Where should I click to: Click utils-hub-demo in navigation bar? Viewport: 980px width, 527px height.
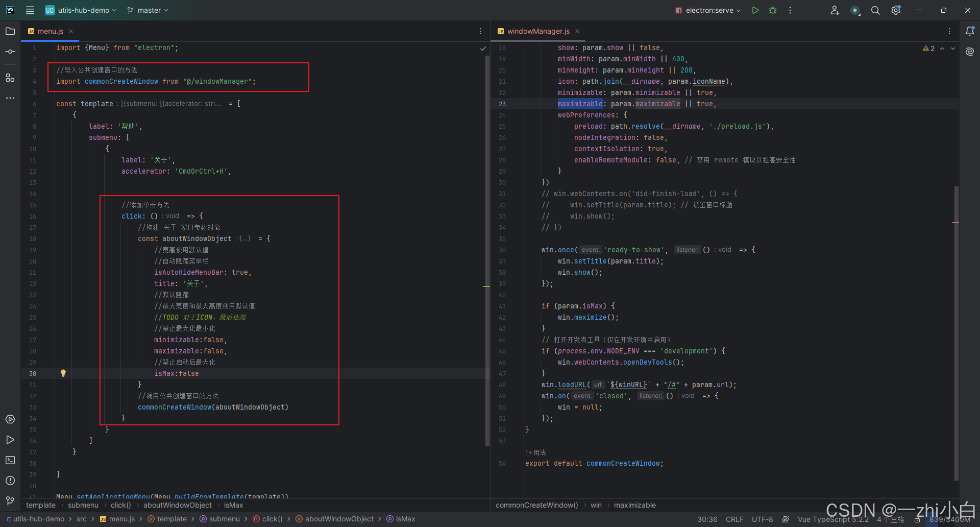[36, 519]
